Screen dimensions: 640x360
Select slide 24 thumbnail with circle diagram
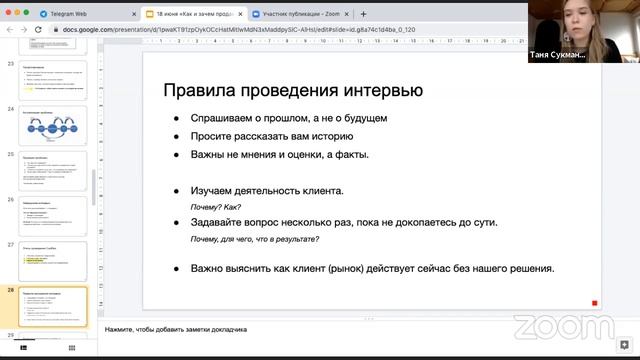tap(53, 126)
